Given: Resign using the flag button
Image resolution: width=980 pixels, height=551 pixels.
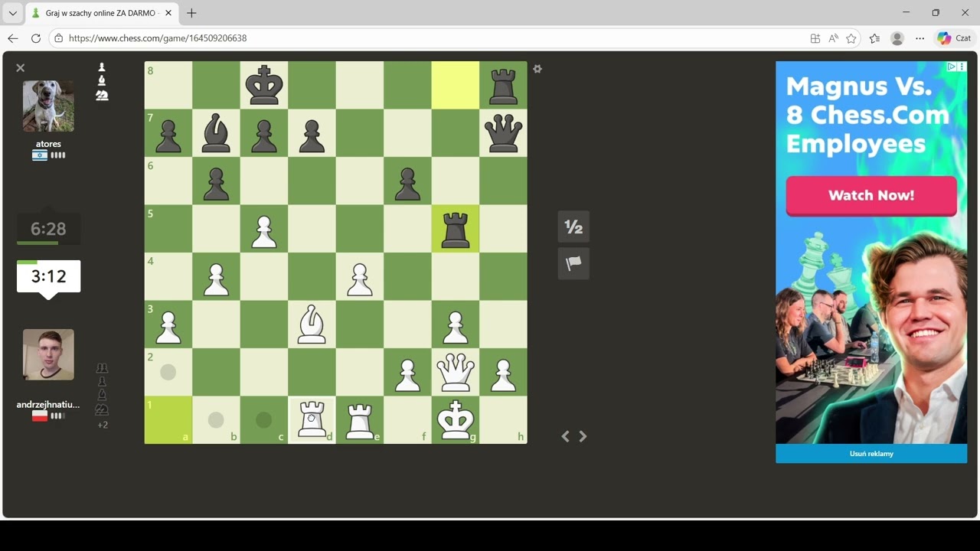Looking at the screenshot, I should (573, 263).
